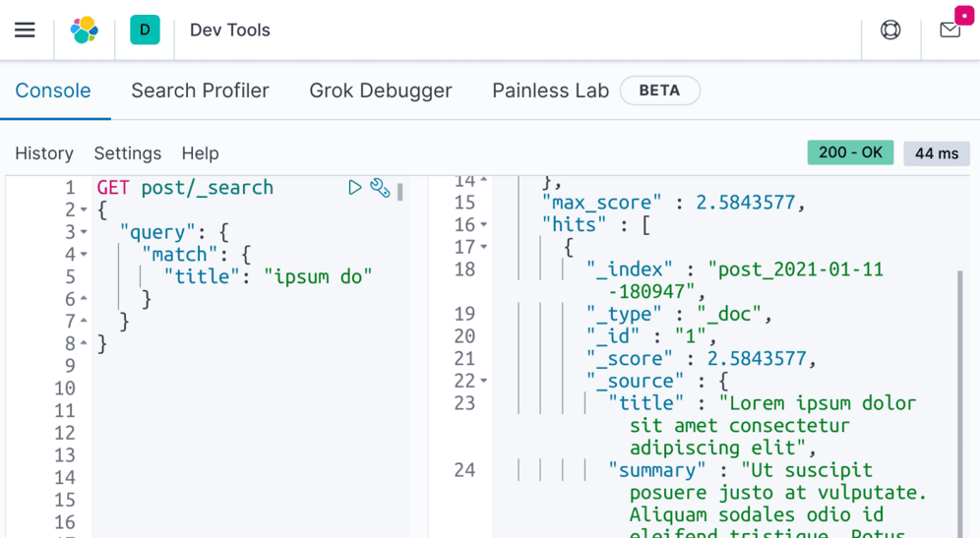Open the Grok Debugger tab
Screen dimensions: 980x538
381,90
